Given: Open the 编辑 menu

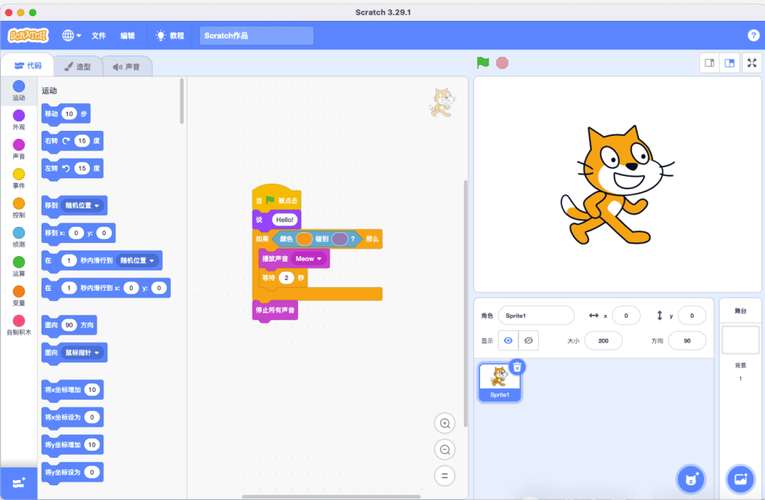Looking at the screenshot, I should (x=127, y=36).
